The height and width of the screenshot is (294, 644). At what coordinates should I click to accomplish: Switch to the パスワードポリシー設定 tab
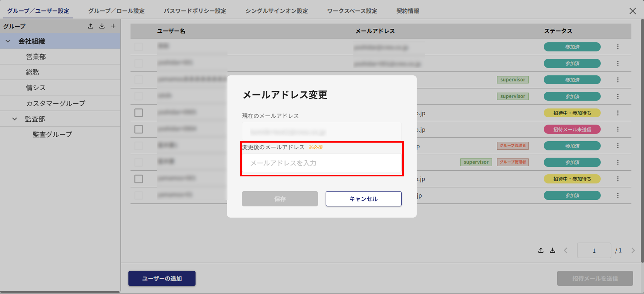coord(195,11)
